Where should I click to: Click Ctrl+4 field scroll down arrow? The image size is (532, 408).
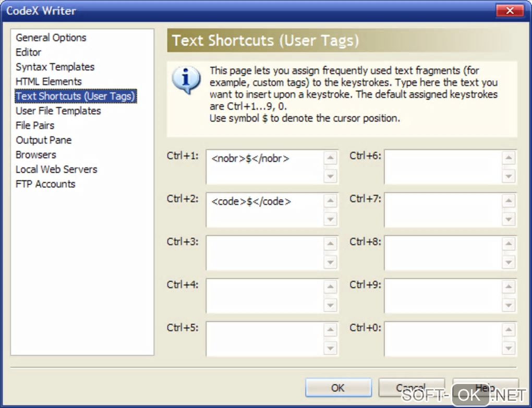coord(331,305)
